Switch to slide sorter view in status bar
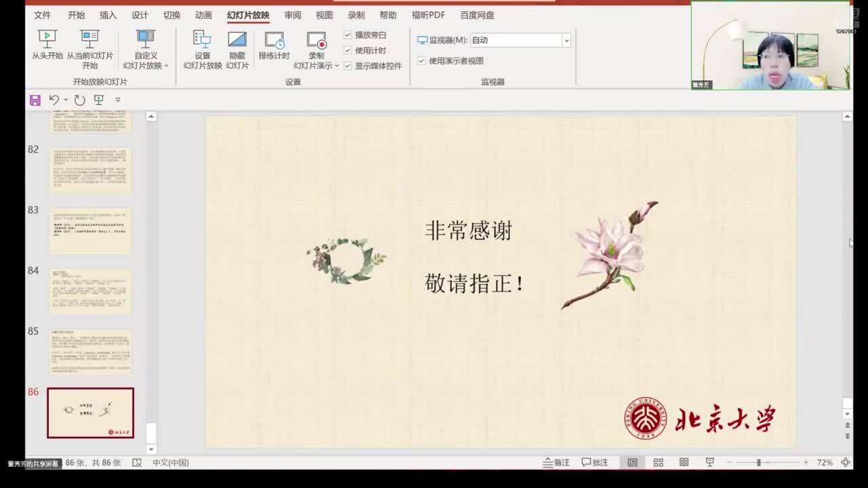The image size is (868, 488). 658,462
